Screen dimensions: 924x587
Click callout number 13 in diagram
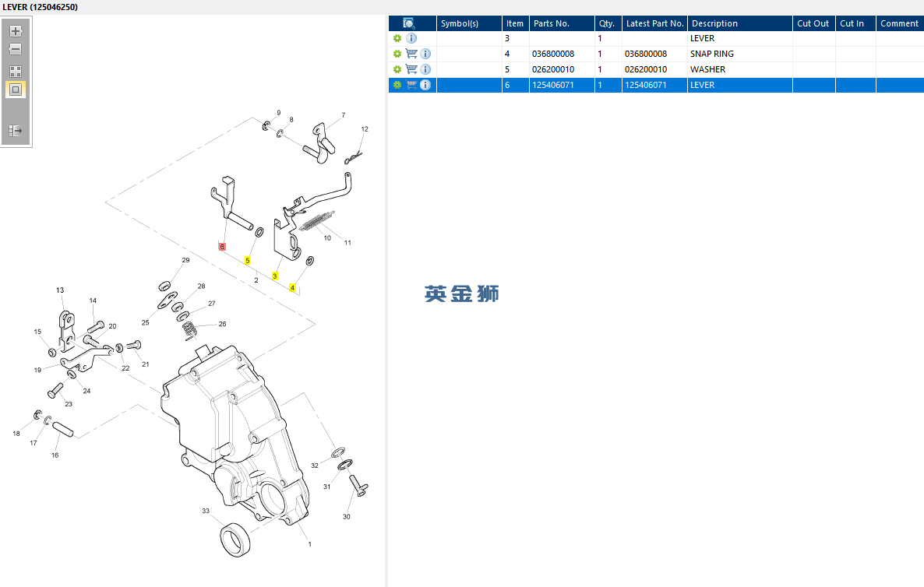[x=60, y=290]
